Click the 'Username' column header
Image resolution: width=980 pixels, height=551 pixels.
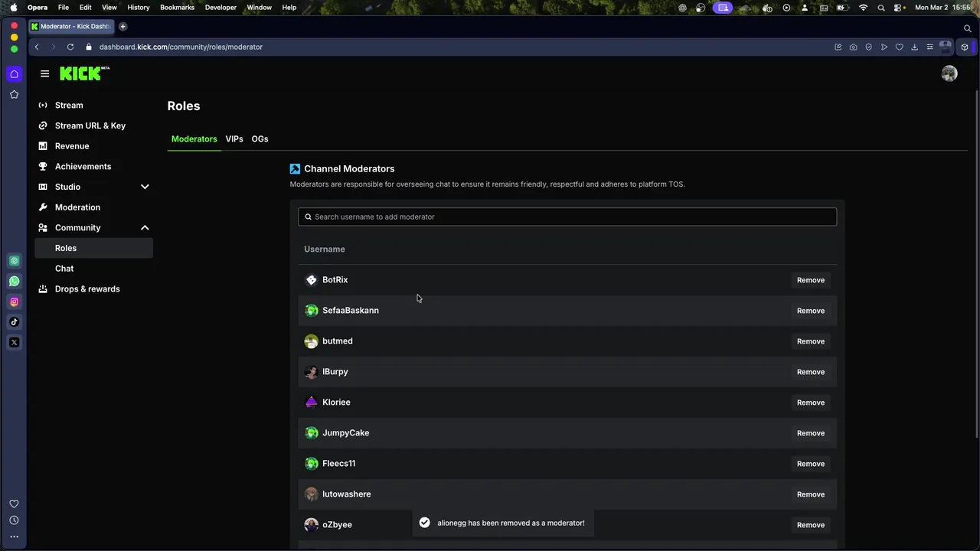tap(325, 249)
